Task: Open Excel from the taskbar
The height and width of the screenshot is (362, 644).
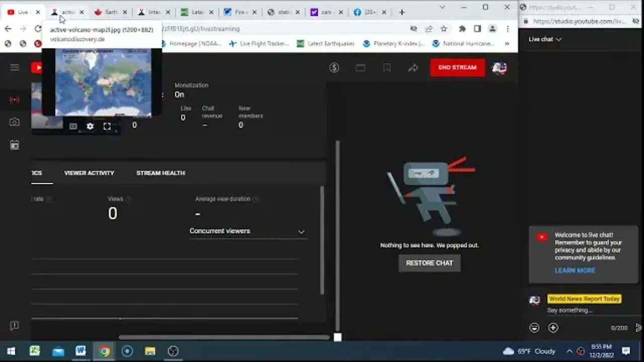Action: coord(34,351)
